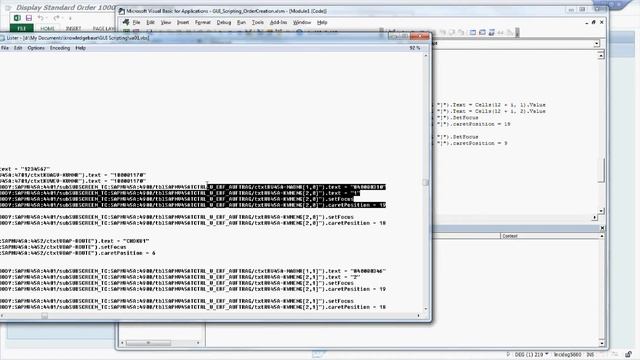Screen dimensions: 640x360
Task: Close the Watches pane in VBA editor
Action: point(602,228)
